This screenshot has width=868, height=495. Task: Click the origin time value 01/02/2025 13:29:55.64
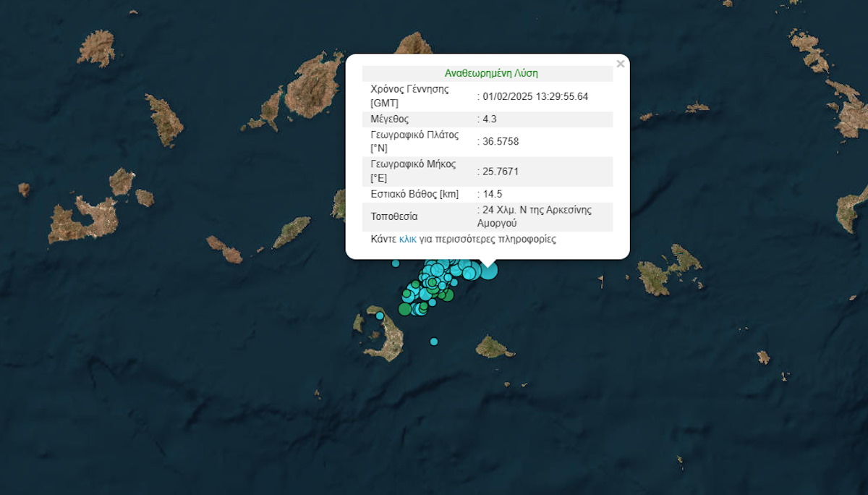535,96
